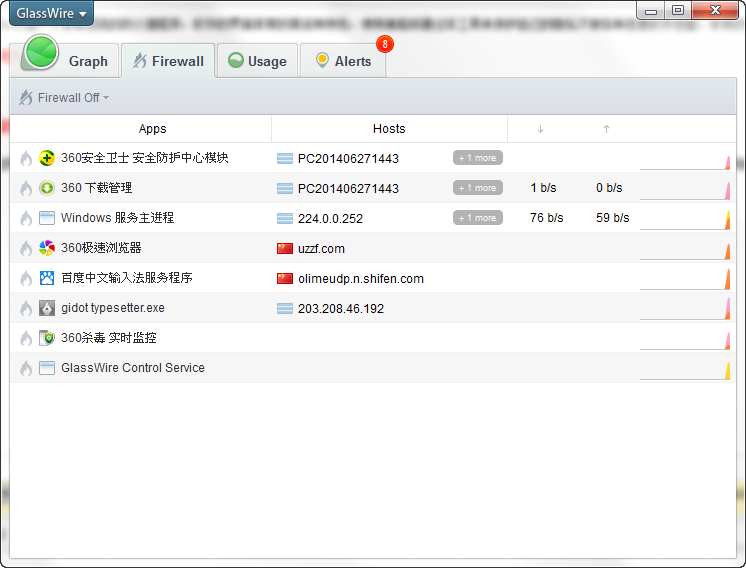Open the Firewall Off dropdown
The width and height of the screenshot is (746, 568).
click(64, 98)
